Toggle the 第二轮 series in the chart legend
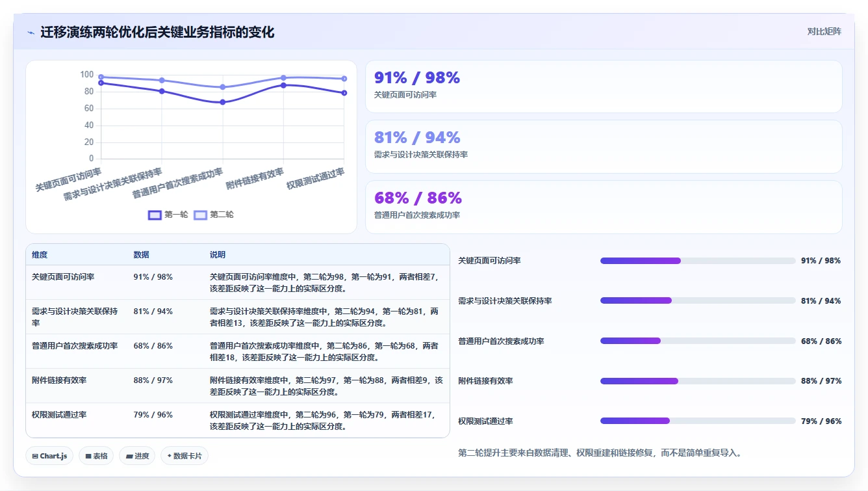The width and height of the screenshot is (868, 491). pos(214,215)
